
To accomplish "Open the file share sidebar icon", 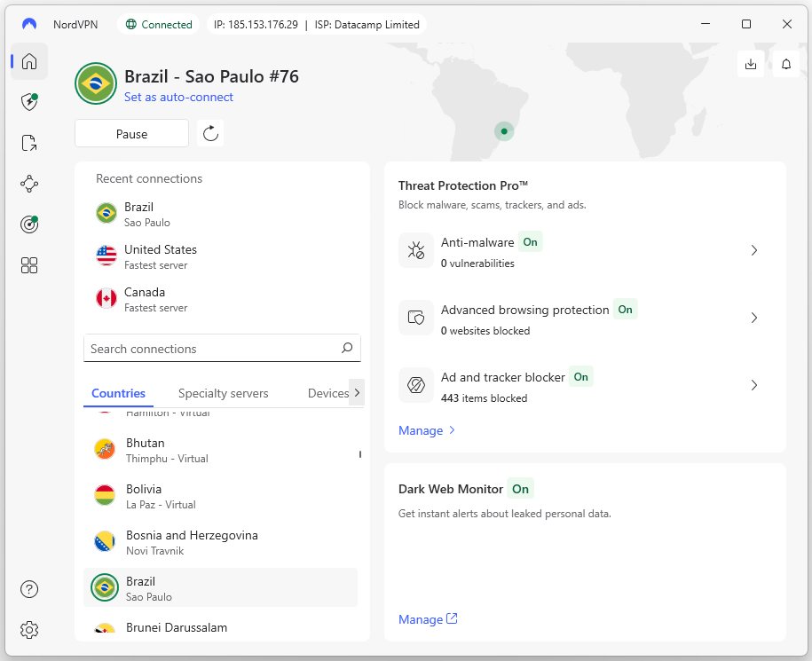I will [29, 143].
